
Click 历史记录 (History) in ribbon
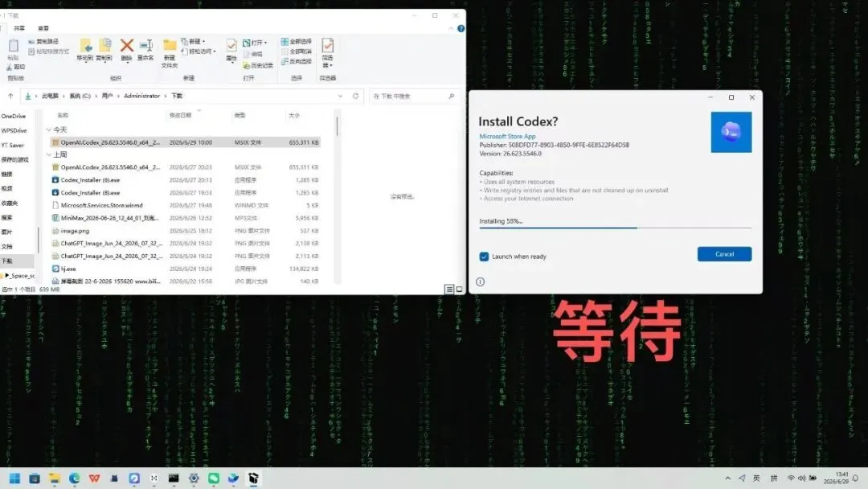click(258, 65)
